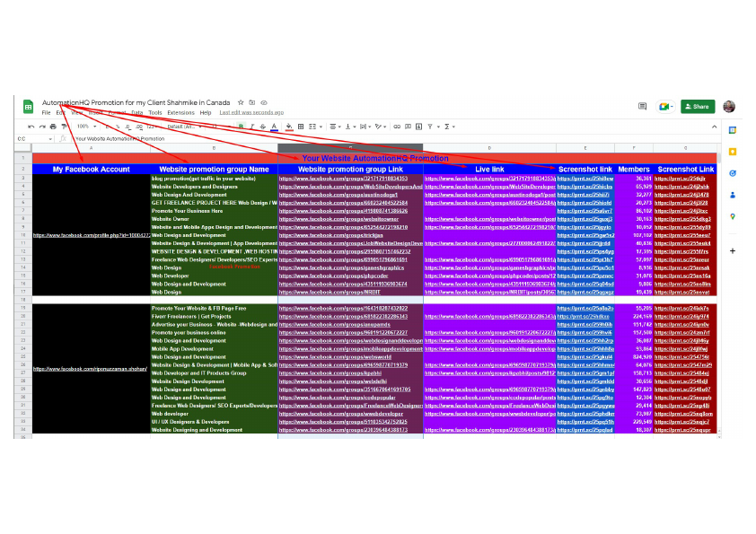Open the Functions sigma dropdown
The height and width of the screenshot is (534, 756).
(x=449, y=127)
